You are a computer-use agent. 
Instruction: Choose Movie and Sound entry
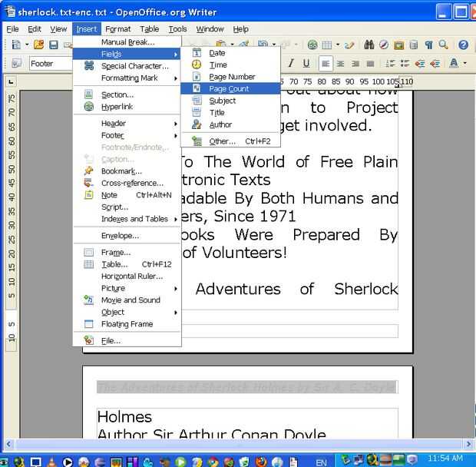point(127,300)
